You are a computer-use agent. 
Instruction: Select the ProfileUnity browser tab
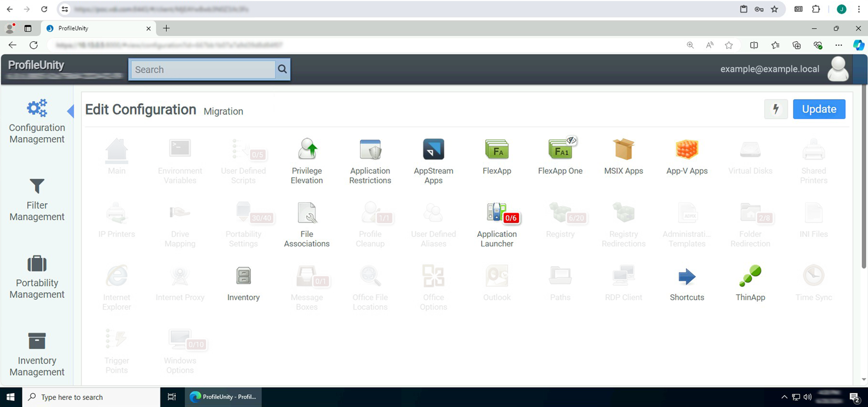point(99,28)
